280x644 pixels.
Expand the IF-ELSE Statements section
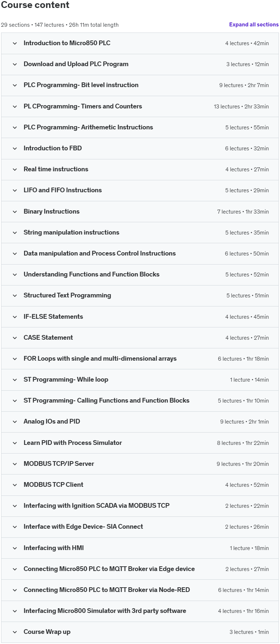53,317
